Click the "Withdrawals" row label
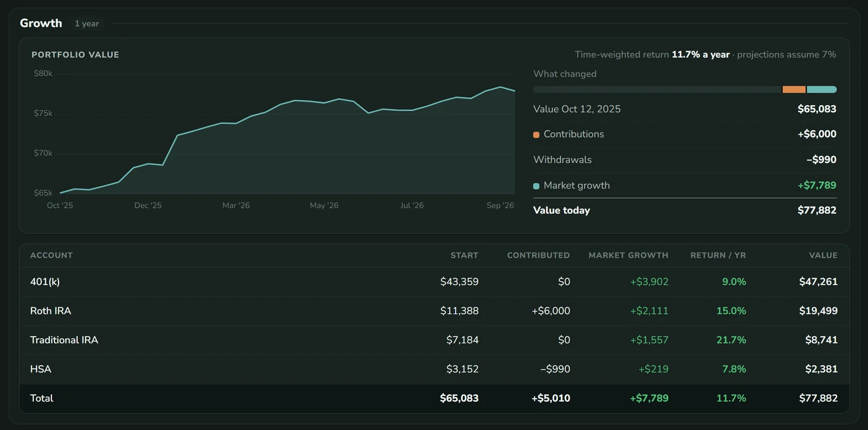The height and width of the screenshot is (430, 868). (x=563, y=160)
